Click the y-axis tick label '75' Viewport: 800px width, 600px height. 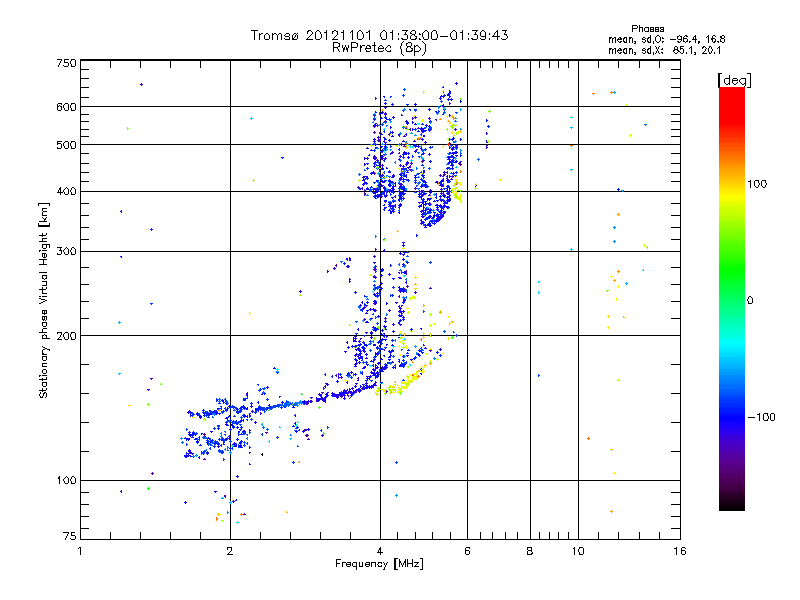pos(70,536)
